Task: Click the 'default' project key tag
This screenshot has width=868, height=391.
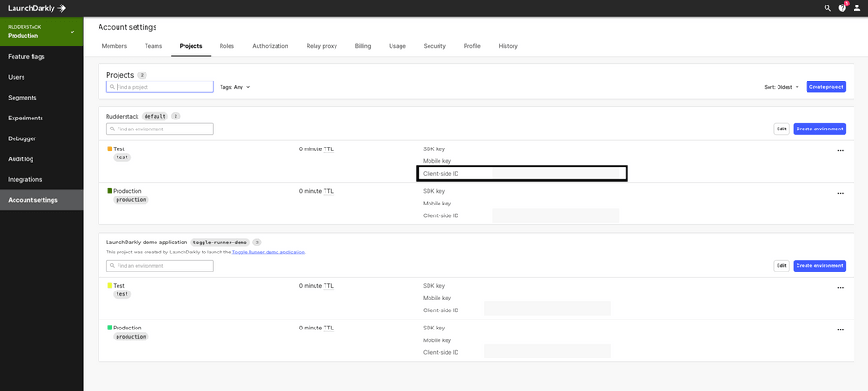Action: point(155,116)
